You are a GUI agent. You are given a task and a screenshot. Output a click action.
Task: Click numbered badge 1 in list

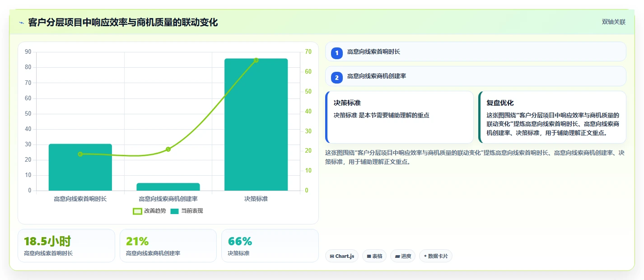336,52
